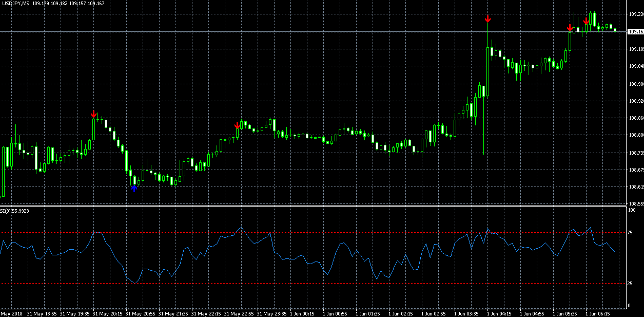Click the open price value 109.179

pos(40,4)
